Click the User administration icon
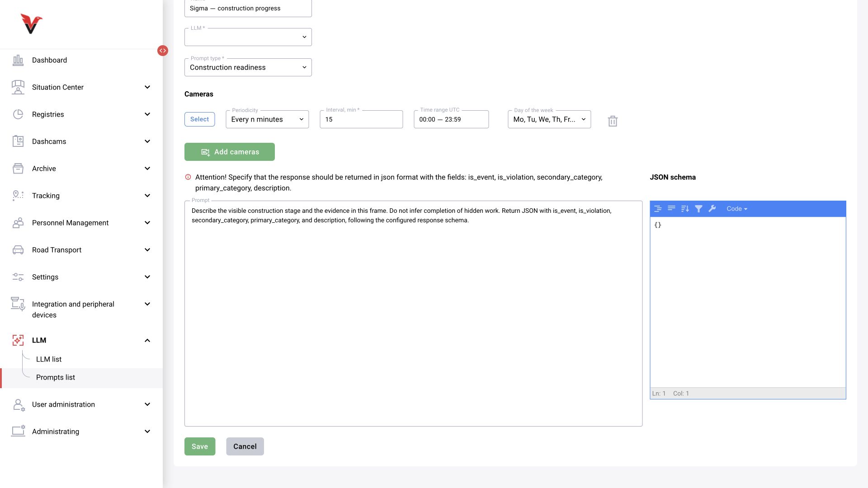 coord(19,404)
